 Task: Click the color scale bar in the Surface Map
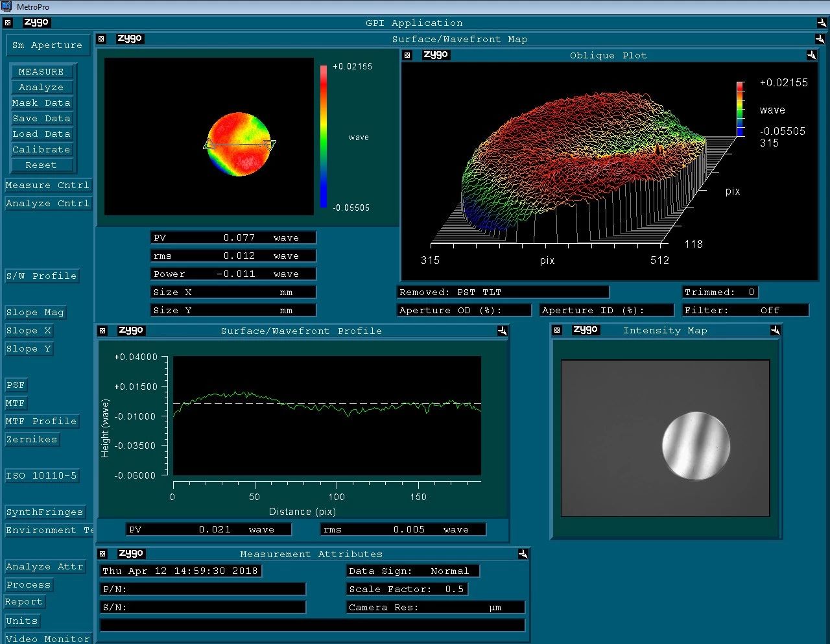[324, 136]
